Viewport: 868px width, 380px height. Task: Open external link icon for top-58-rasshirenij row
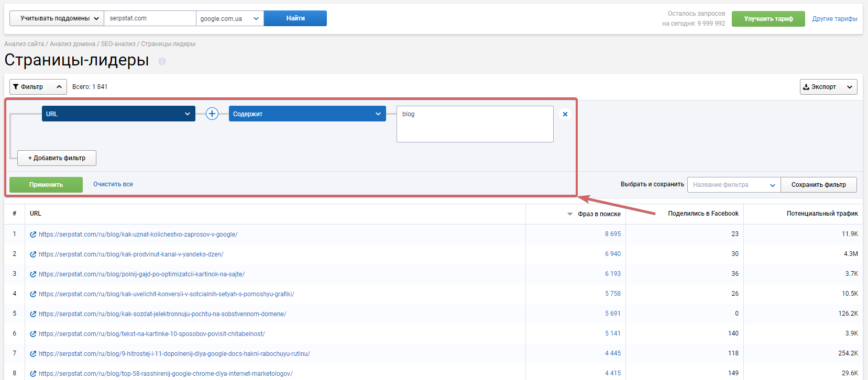pyautogui.click(x=33, y=374)
